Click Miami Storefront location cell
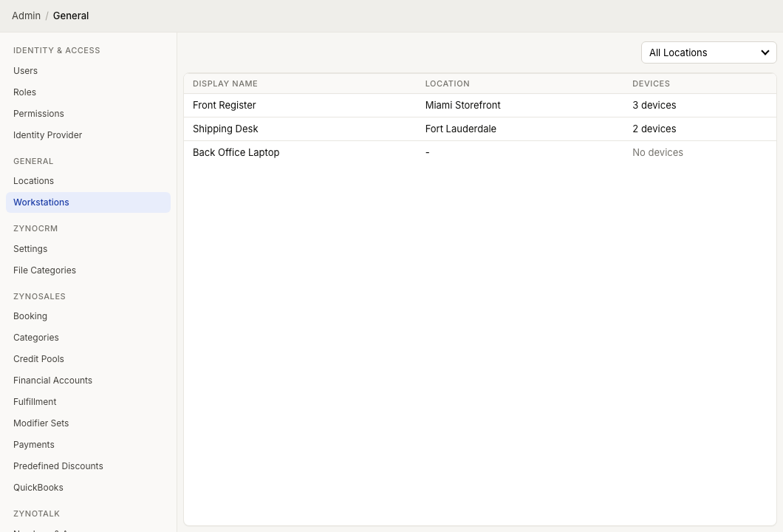Viewport: 783px width, 532px height. [x=462, y=106]
